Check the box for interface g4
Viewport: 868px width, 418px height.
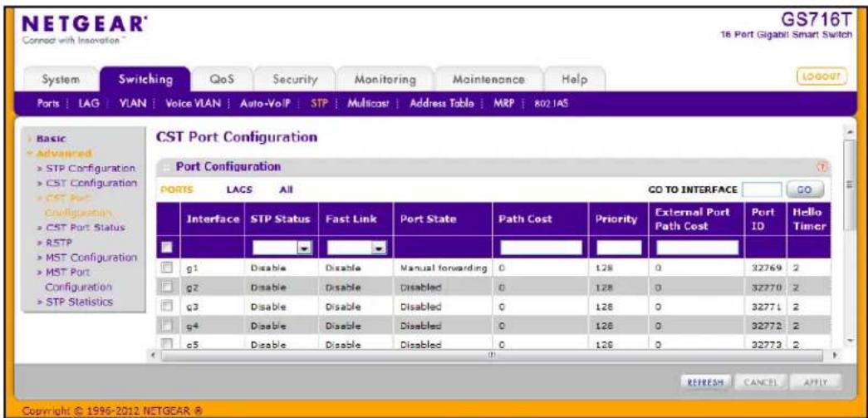[165, 325]
